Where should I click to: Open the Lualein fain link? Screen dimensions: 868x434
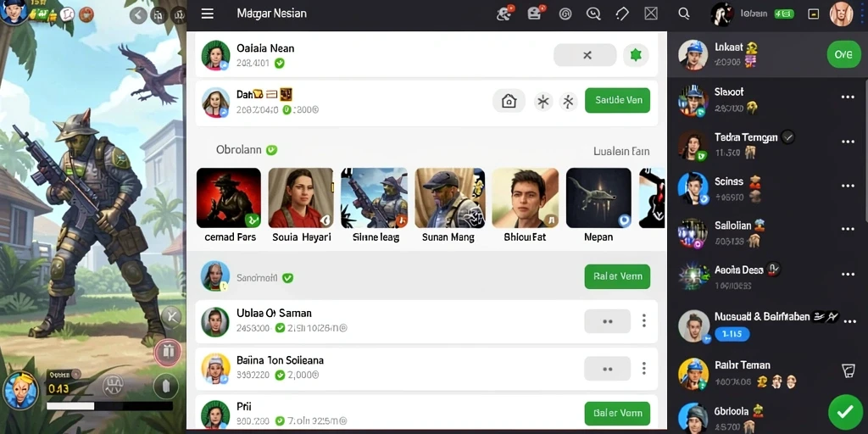point(621,151)
